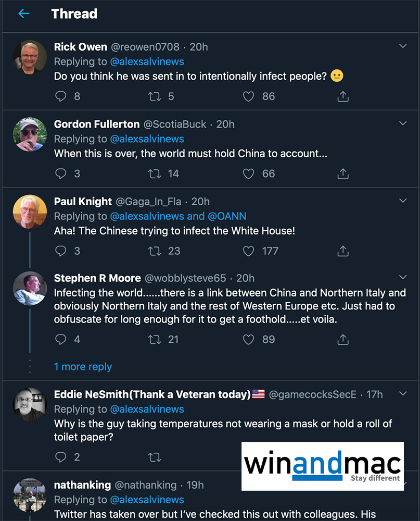Open @alexsalvinews mention in Rick Owen's reply
Screen dimensions: 420x521
point(147,61)
